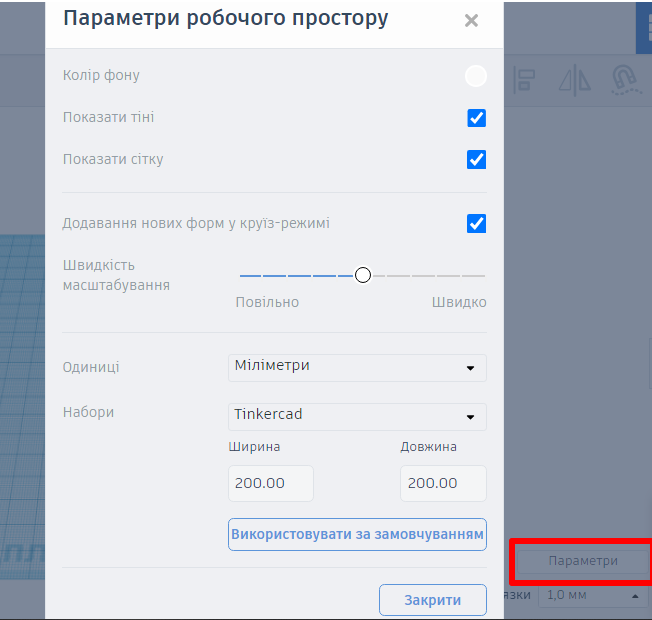
Task: Click the Mirror (flip) tool icon
Action: coord(575,79)
